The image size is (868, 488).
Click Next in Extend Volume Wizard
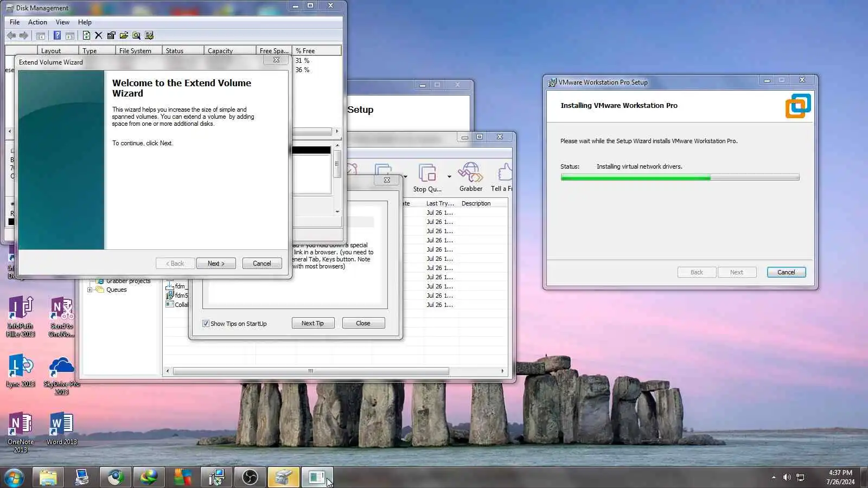(x=216, y=264)
